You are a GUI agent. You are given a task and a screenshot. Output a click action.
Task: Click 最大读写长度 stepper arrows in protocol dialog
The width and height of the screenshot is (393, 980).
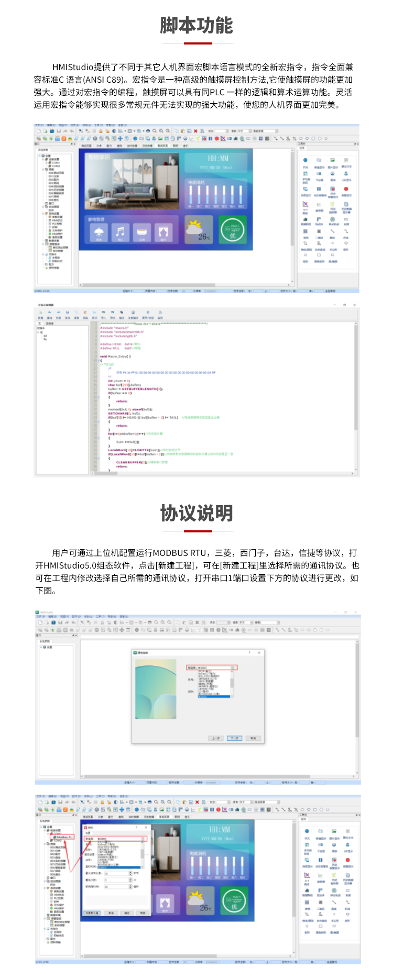(x=130, y=873)
